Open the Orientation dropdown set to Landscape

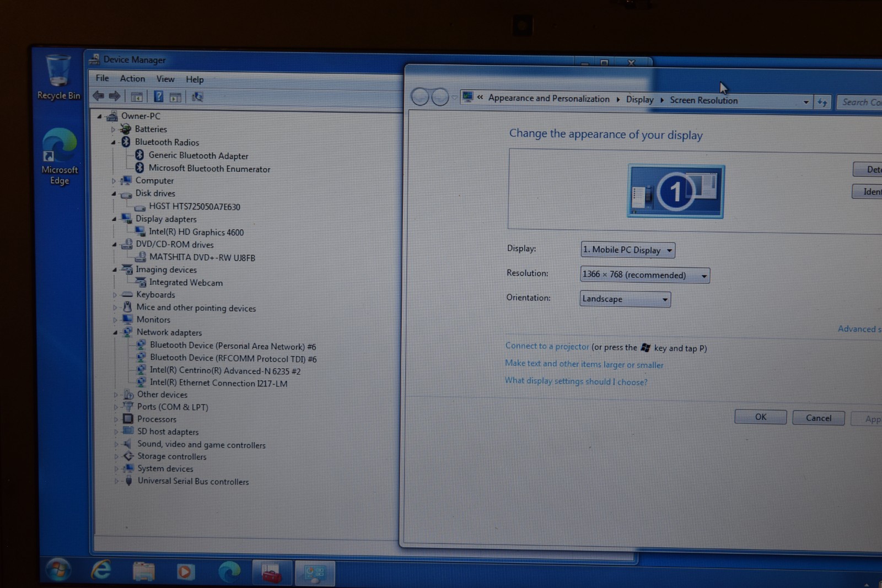click(x=625, y=299)
